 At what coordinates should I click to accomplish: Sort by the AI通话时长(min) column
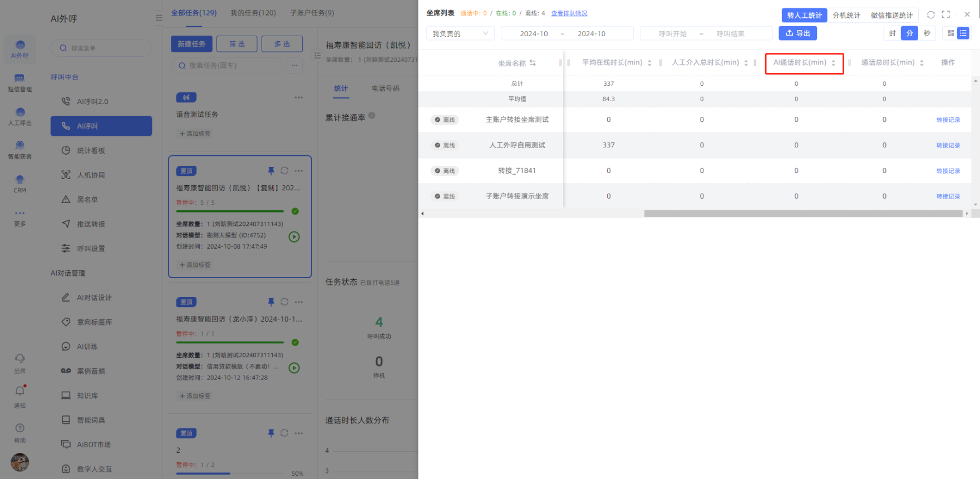tap(833, 63)
